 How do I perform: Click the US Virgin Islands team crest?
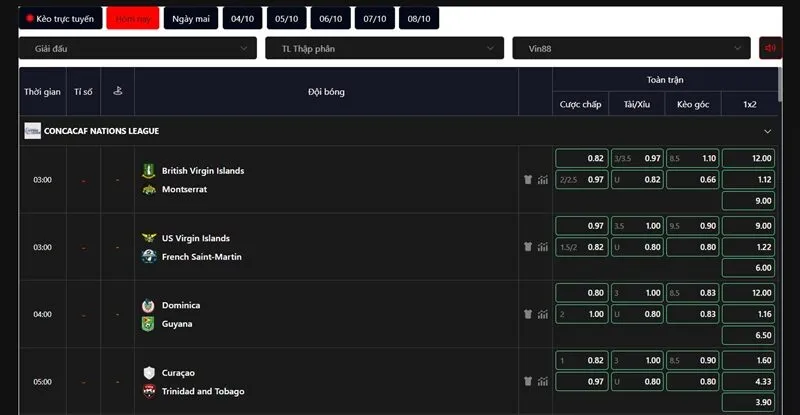tap(148, 238)
